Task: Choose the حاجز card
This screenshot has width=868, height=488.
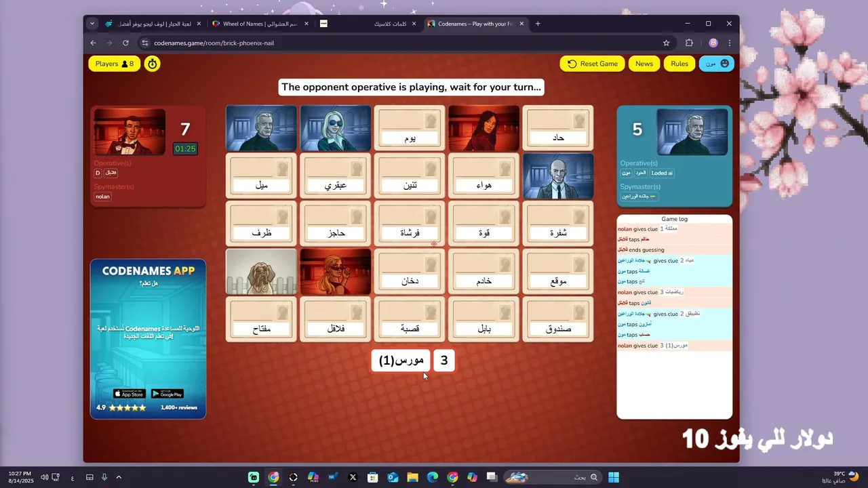Action: pos(336,224)
